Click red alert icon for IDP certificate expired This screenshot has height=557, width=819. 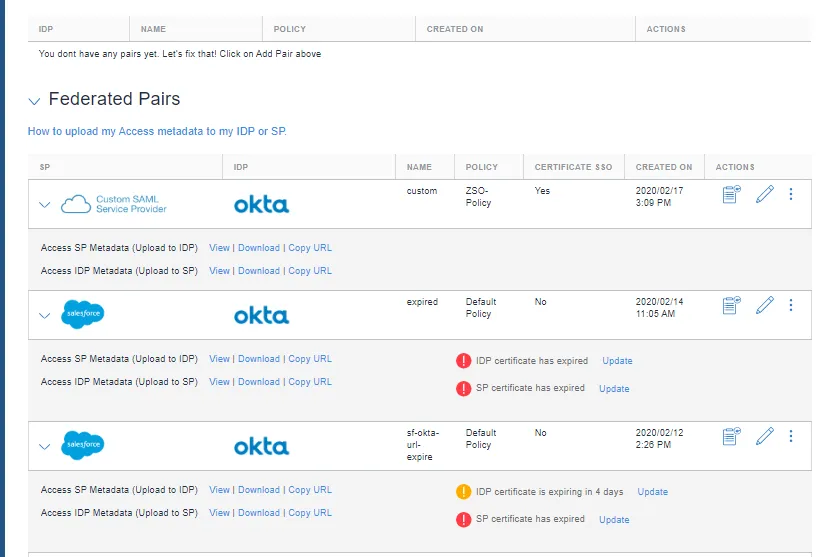pyautogui.click(x=463, y=361)
